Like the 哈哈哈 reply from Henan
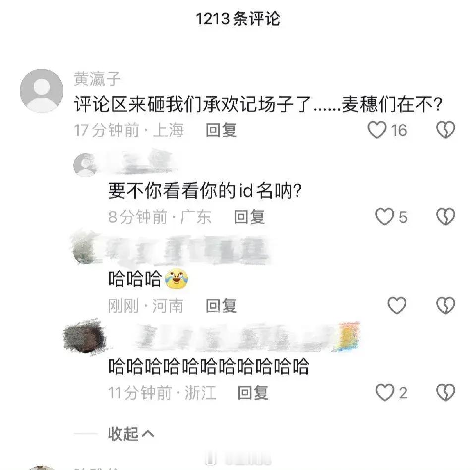Image resolution: width=476 pixels, height=470 pixels. pos(397,305)
